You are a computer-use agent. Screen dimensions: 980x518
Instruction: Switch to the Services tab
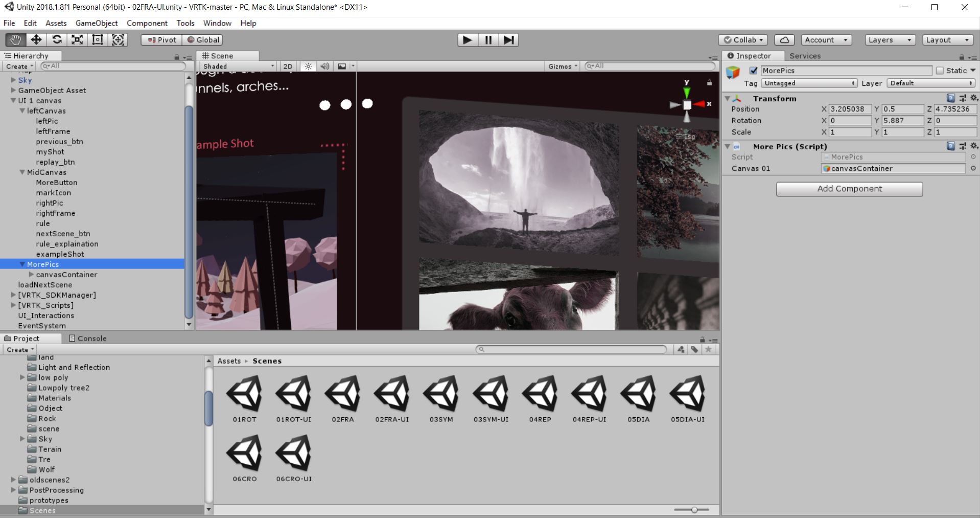[x=805, y=56]
